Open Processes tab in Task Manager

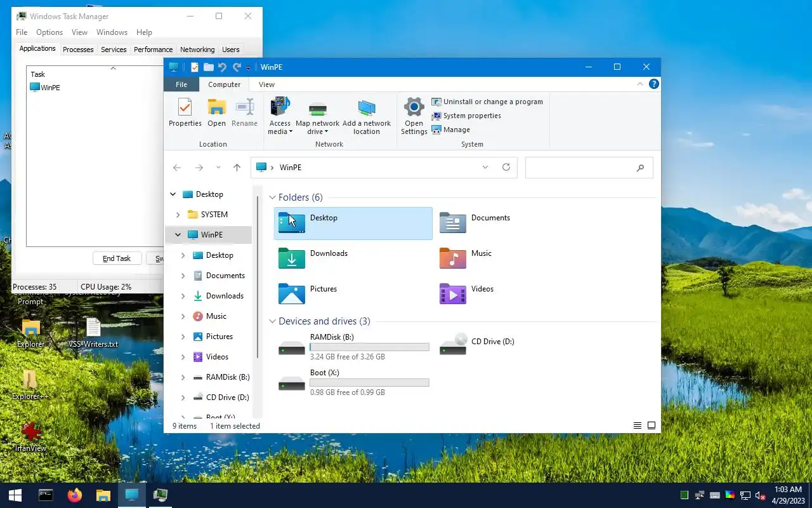pyautogui.click(x=78, y=50)
